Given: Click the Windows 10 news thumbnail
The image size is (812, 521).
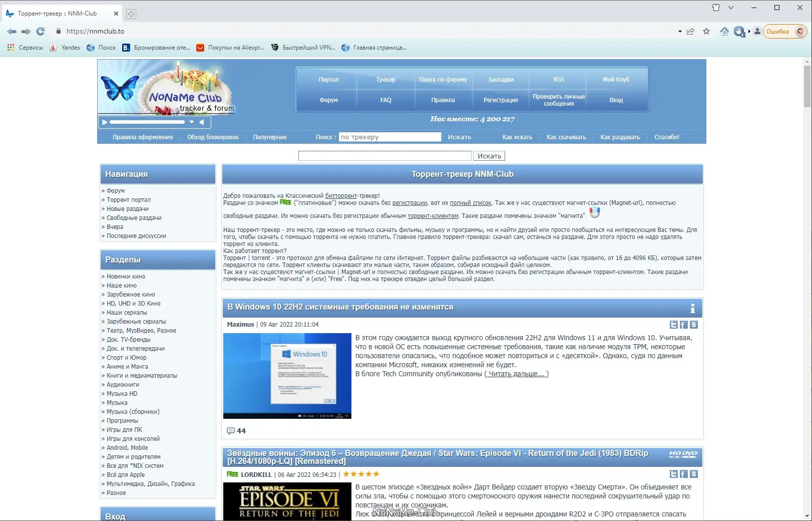Looking at the screenshot, I should tap(287, 376).
